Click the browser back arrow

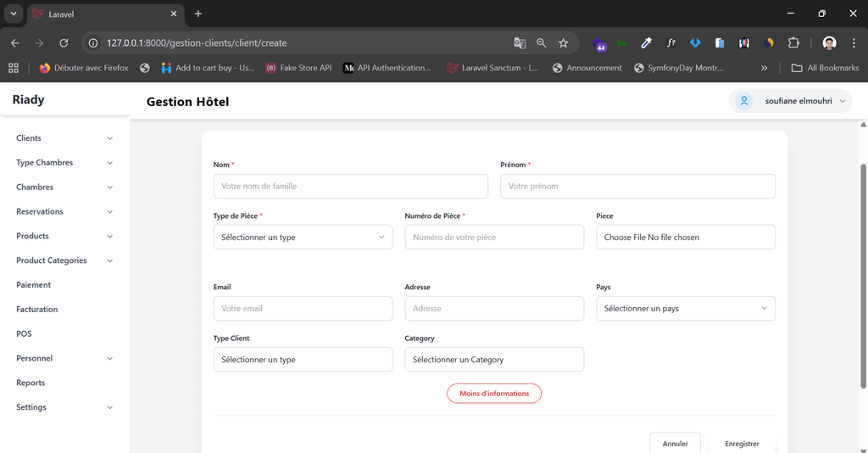[15, 42]
